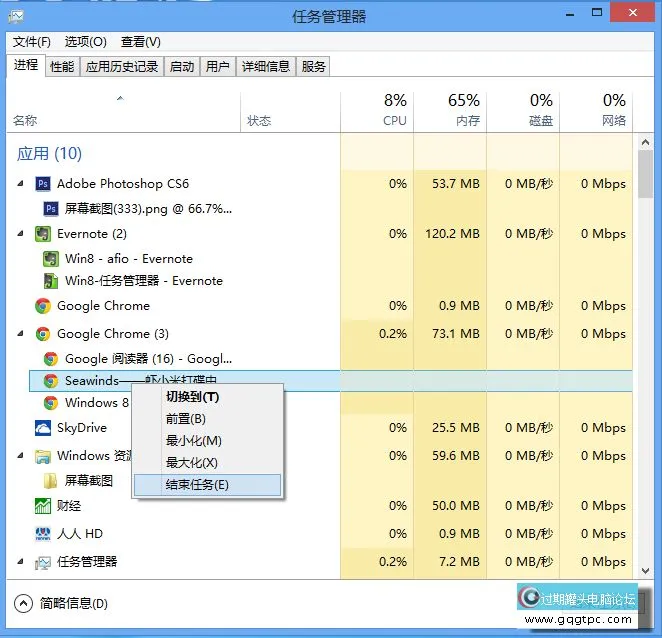662x638 pixels.
Task: Click the 任务管理器 process row icon
Action: coord(43,562)
